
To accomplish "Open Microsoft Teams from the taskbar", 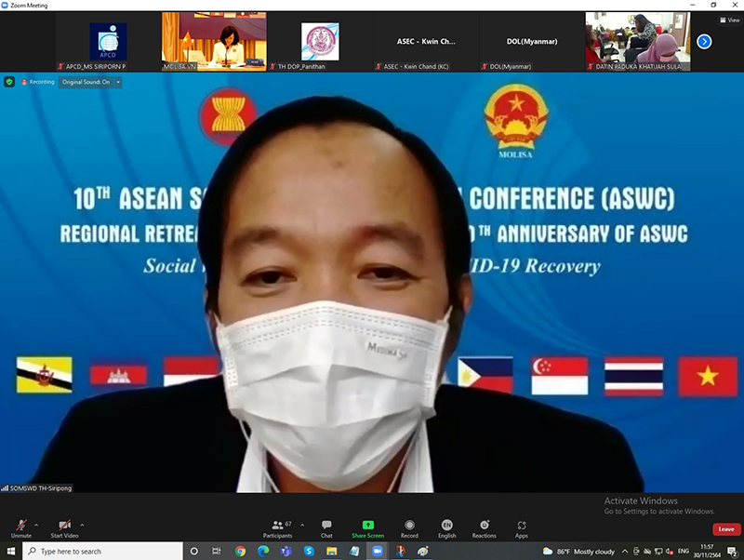I will point(286,551).
